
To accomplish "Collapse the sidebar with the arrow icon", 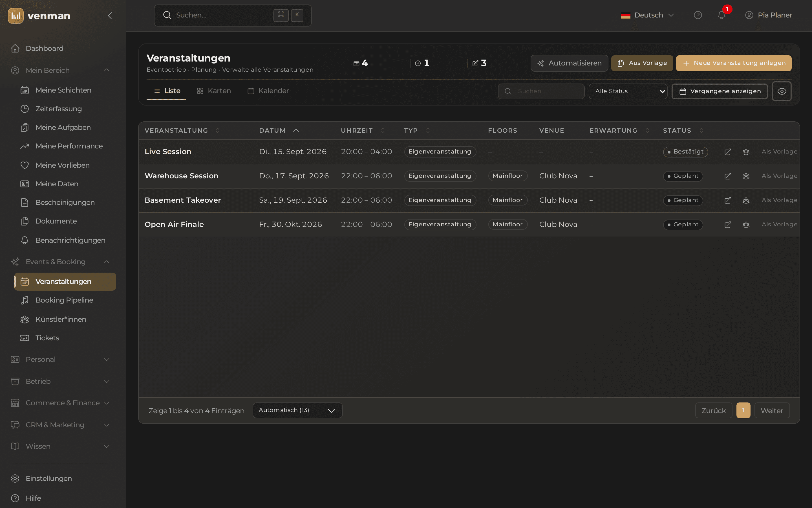I will (110, 16).
